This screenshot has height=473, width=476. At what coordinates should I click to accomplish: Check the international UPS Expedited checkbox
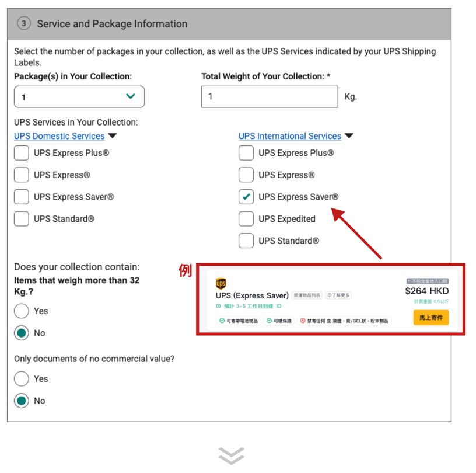point(246,219)
